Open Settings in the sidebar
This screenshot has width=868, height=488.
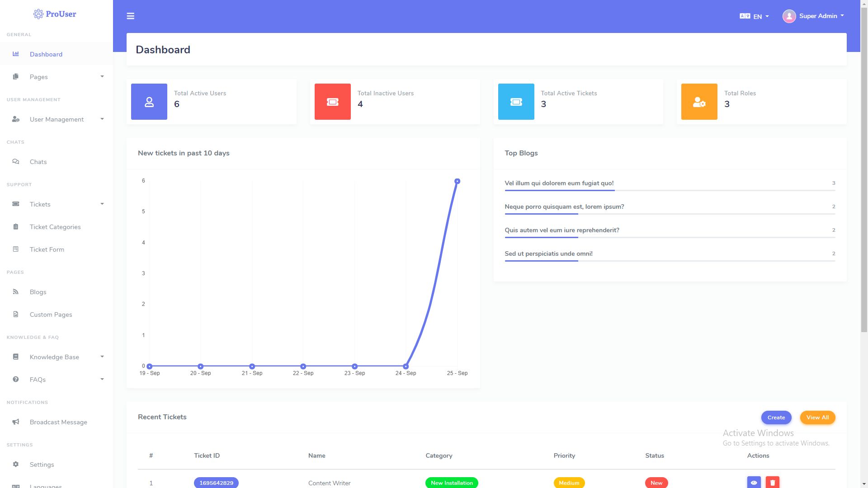click(57, 465)
